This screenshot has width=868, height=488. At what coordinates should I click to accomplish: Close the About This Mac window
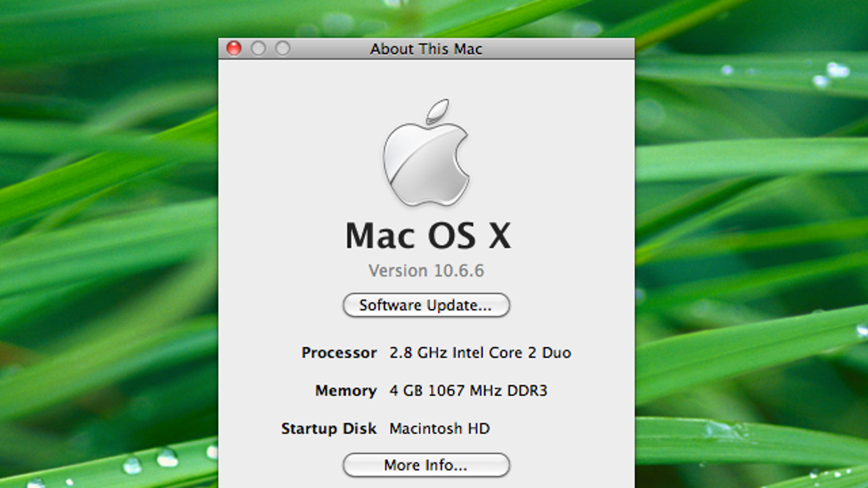click(x=234, y=48)
